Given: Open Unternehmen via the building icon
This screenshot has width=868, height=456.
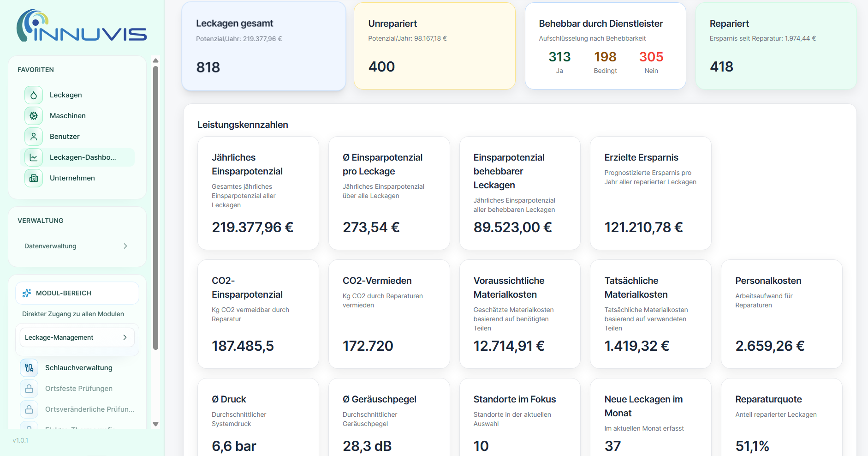Looking at the screenshot, I should tap(33, 178).
